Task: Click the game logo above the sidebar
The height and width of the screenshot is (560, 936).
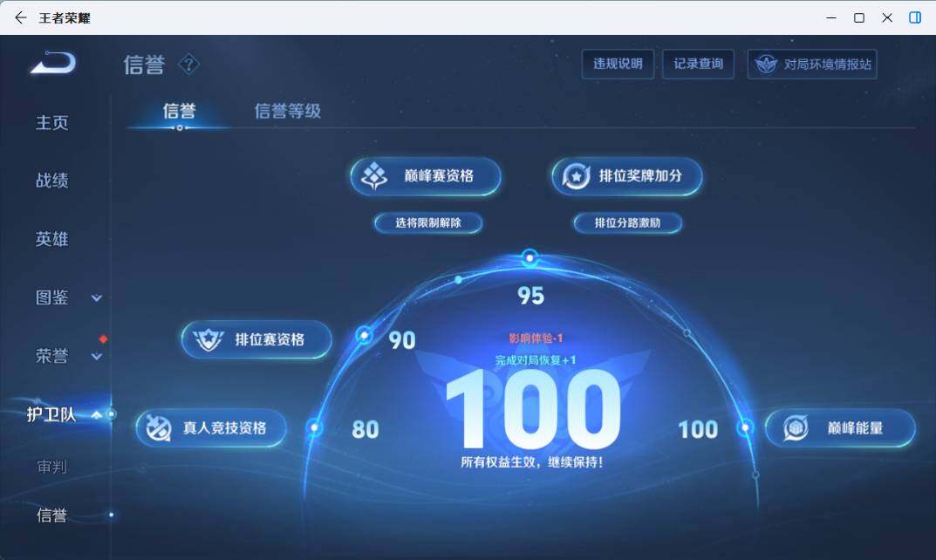Action: click(53, 63)
